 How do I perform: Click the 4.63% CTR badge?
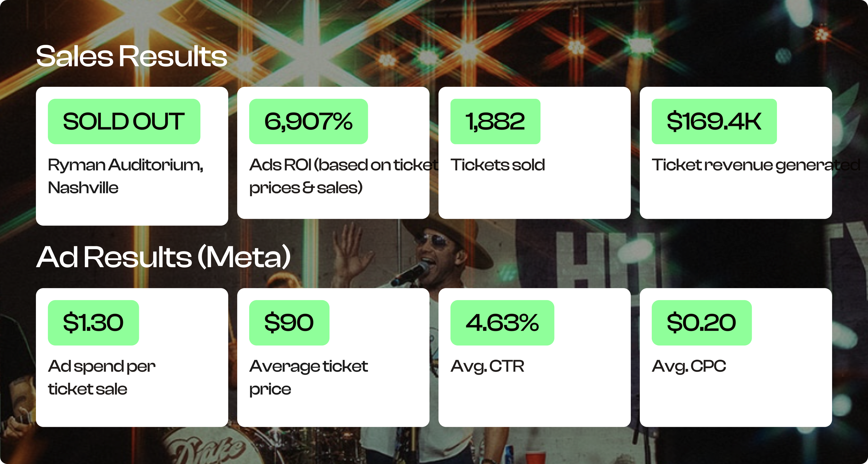[502, 323]
